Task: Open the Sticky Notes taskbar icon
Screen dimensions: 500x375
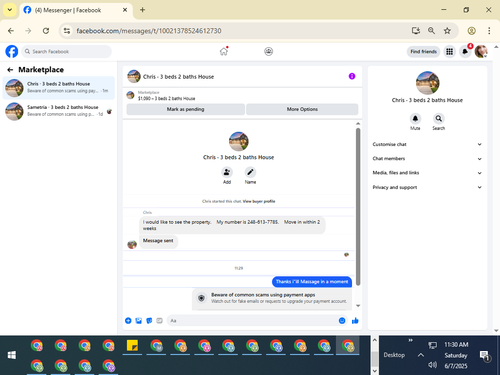Action: click(x=132, y=346)
